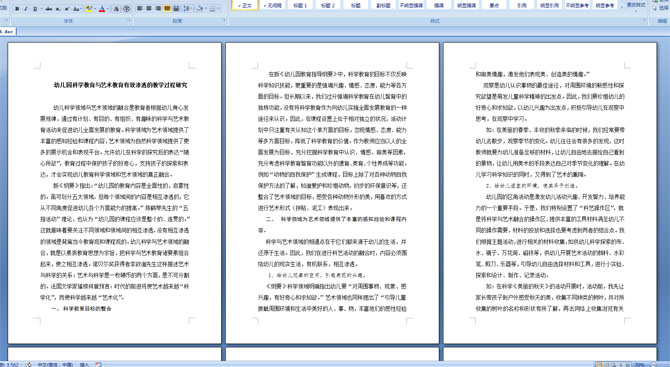The height and width of the screenshot is (367, 670).
Task: Click the Character Shading A icon
Action: point(116,9)
